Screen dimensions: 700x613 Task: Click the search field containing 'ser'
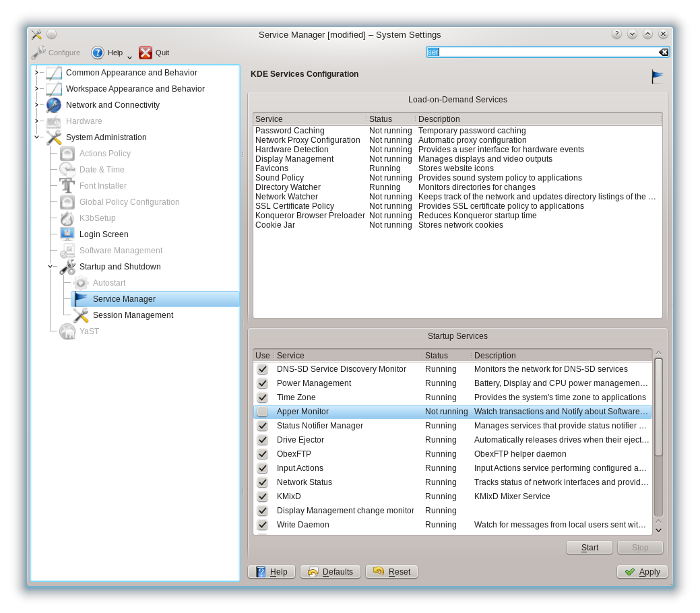[546, 52]
